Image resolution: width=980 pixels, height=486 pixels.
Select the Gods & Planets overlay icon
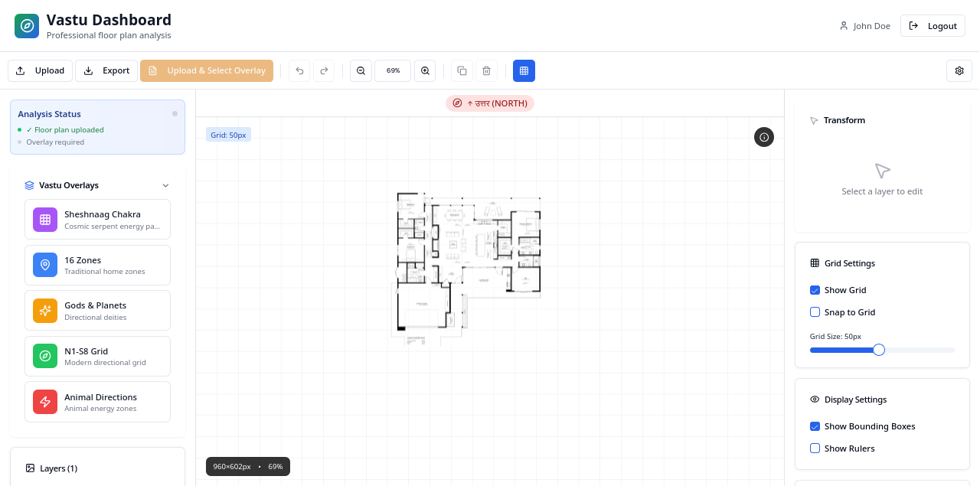point(44,310)
